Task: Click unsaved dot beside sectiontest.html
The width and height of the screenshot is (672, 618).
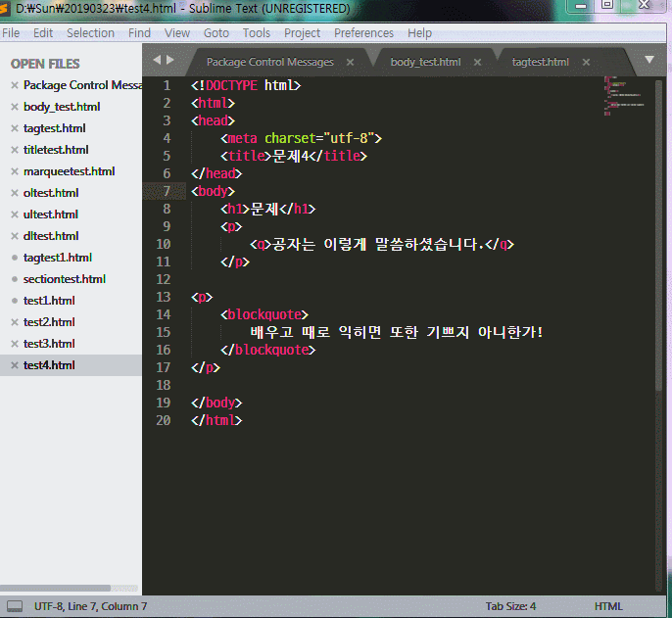Action: pos(15,279)
